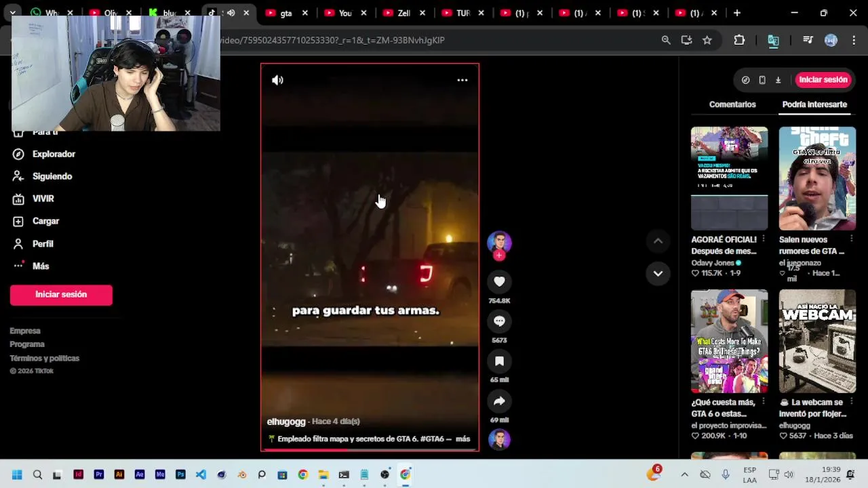Bookmark this page with the star icon
Screen dimensions: 868x488
[707, 40]
